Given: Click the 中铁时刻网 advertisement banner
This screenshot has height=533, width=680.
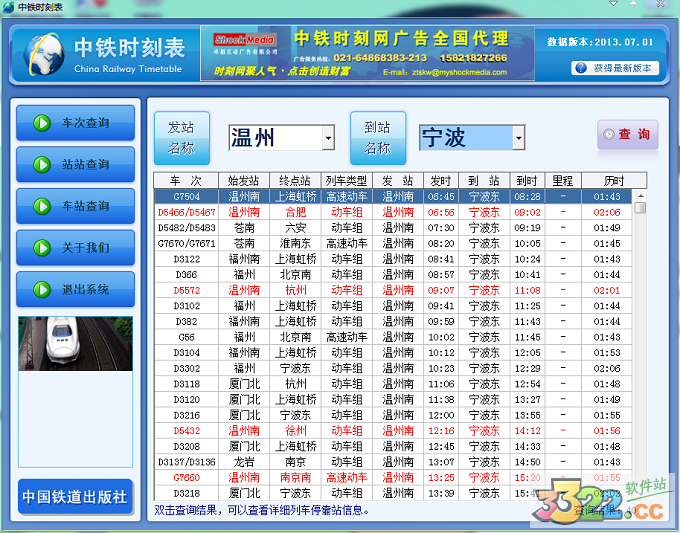Looking at the screenshot, I should coord(367,53).
